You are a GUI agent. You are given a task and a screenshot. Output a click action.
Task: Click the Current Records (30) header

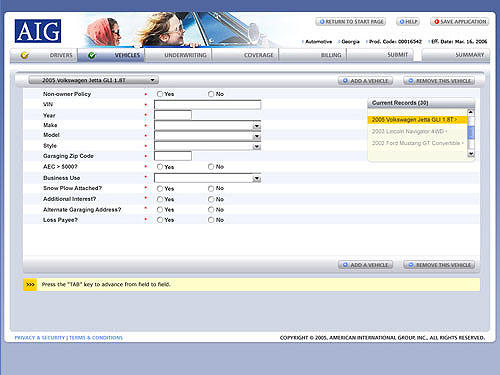pos(421,103)
